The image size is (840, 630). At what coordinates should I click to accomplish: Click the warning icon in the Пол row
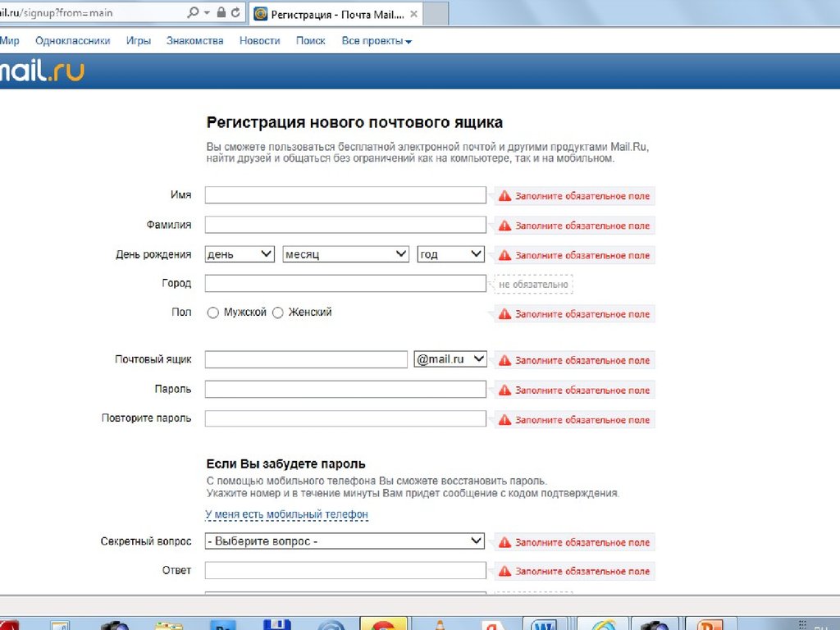(x=504, y=314)
